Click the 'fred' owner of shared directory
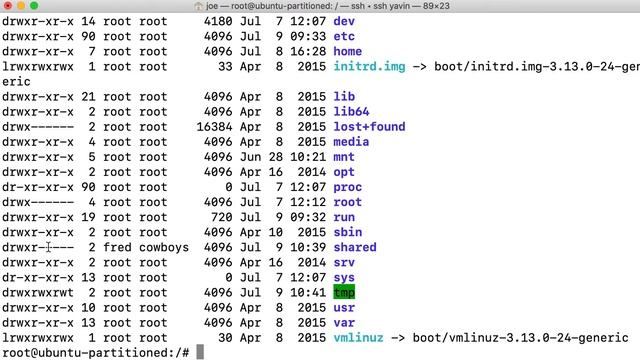The image size is (640, 360). 117,248
